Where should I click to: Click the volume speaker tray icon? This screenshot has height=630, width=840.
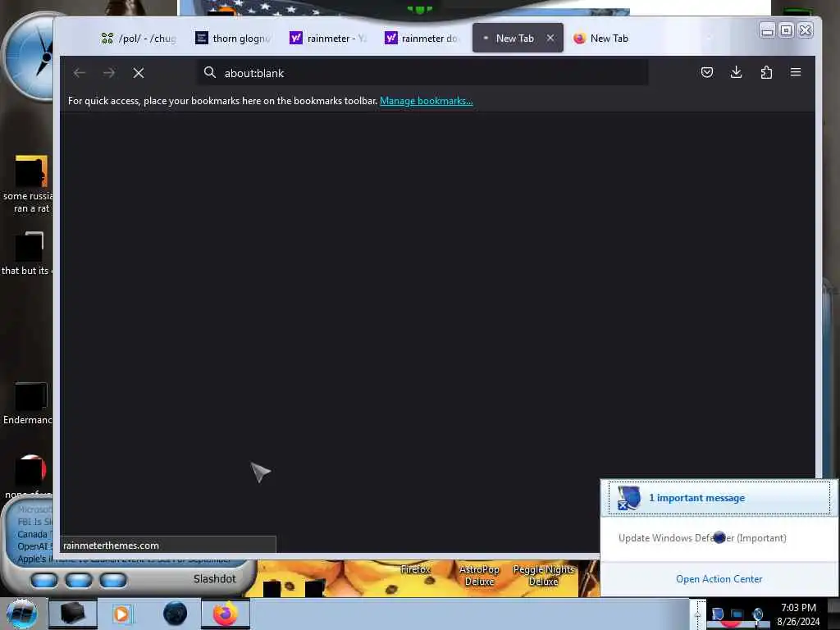[x=757, y=614]
